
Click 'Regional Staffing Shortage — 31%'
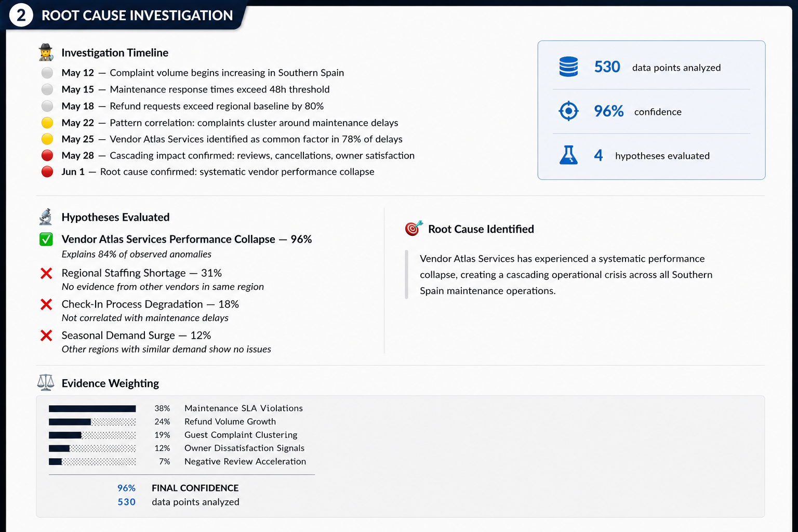point(142,273)
